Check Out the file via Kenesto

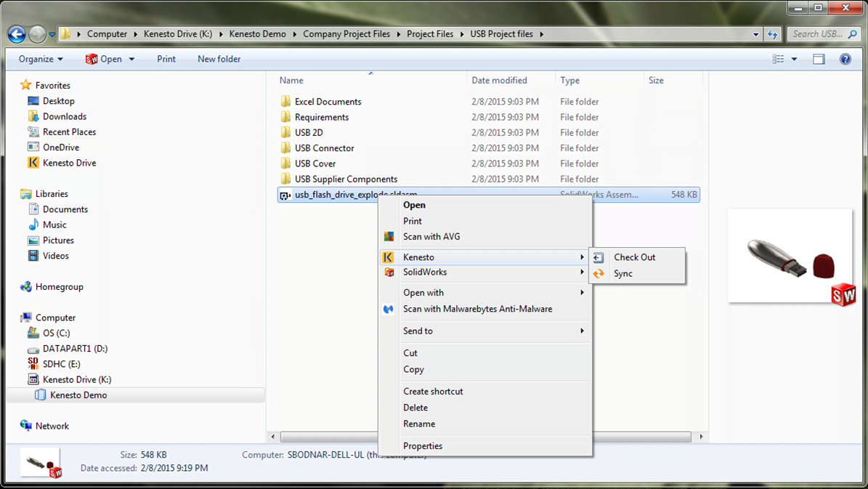(636, 256)
